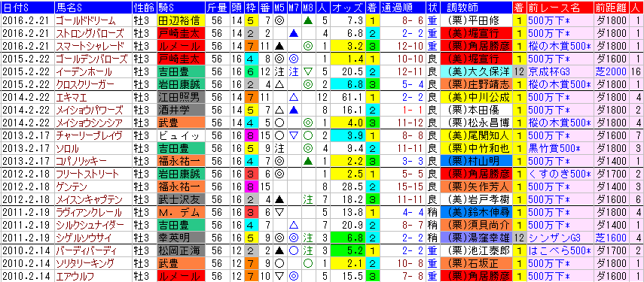The width and height of the screenshot is (644, 282).
Task: Select horse name メイショウパワーズ
Action: (x=89, y=111)
